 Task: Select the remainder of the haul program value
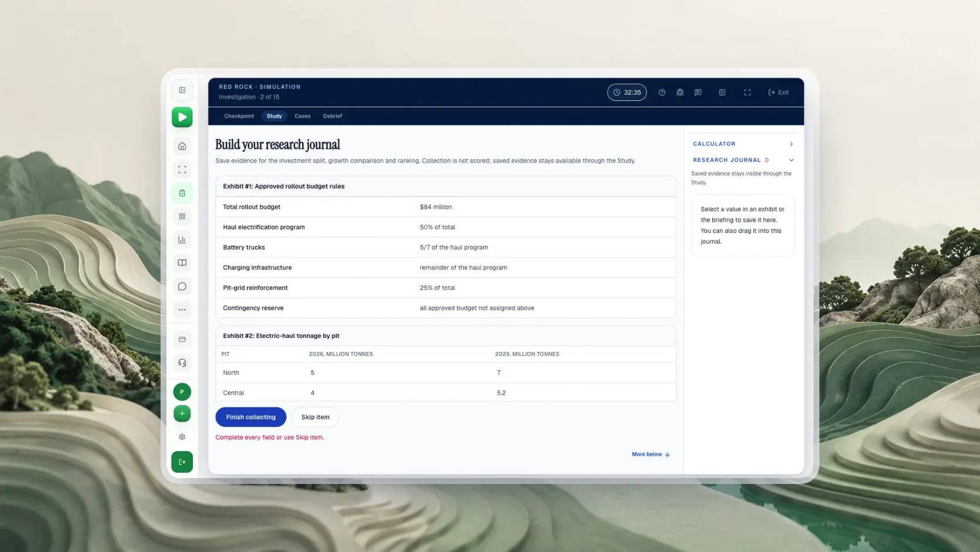(463, 267)
